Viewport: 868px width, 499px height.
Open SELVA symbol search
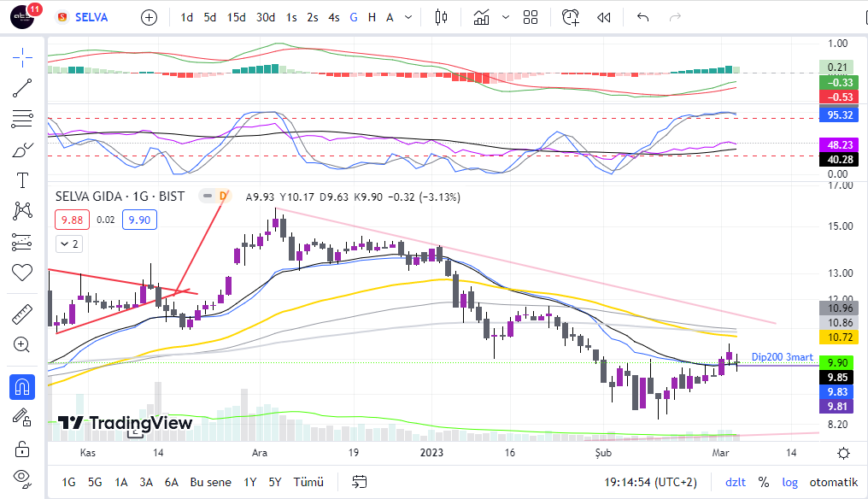[x=83, y=17]
